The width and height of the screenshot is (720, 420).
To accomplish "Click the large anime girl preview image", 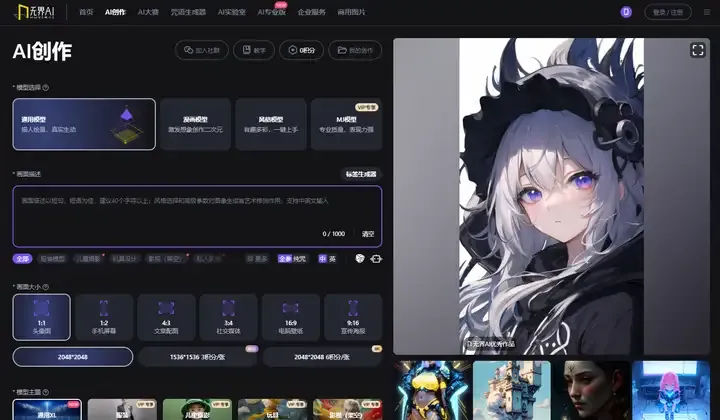I will pos(551,196).
